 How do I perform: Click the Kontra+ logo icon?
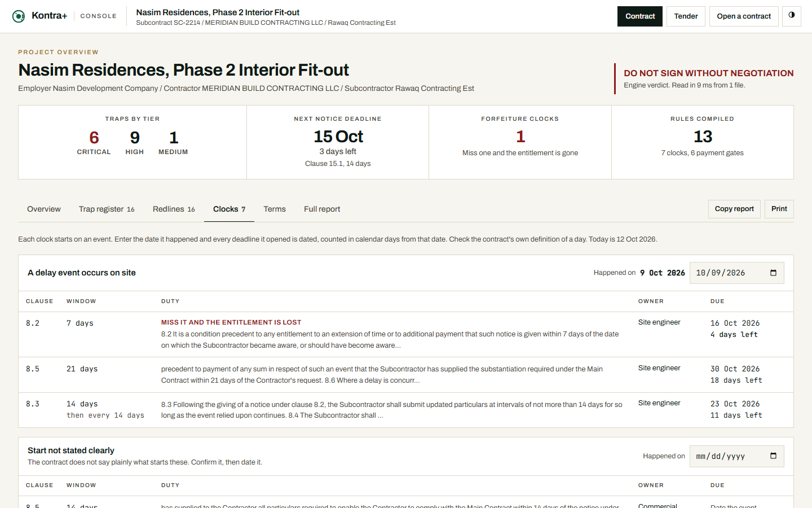click(19, 16)
